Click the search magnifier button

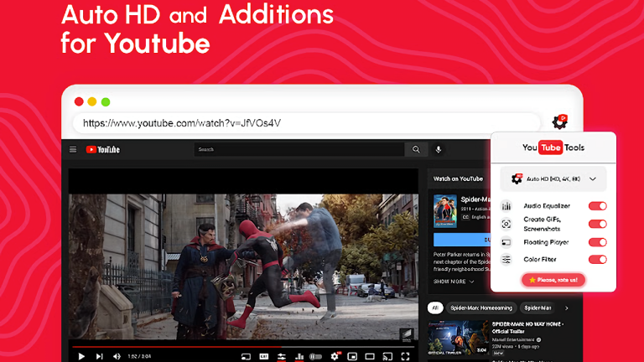pyautogui.click(x=416, y=149)
